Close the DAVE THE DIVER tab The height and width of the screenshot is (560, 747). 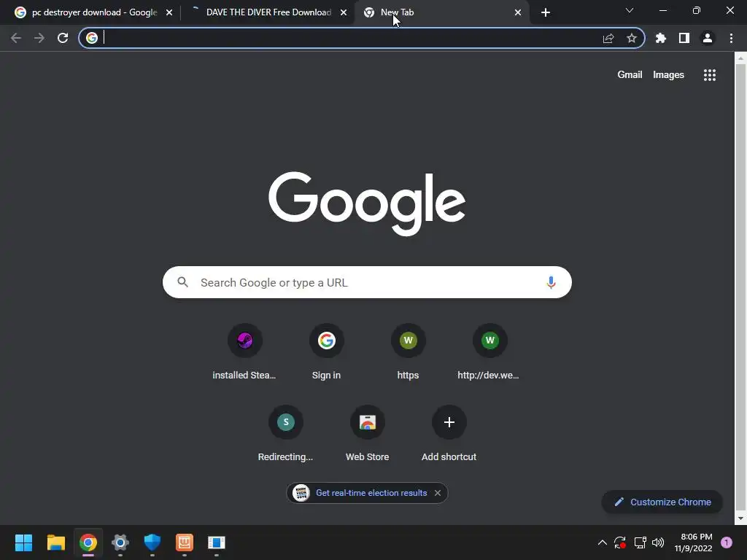click(x=344, y=13)
